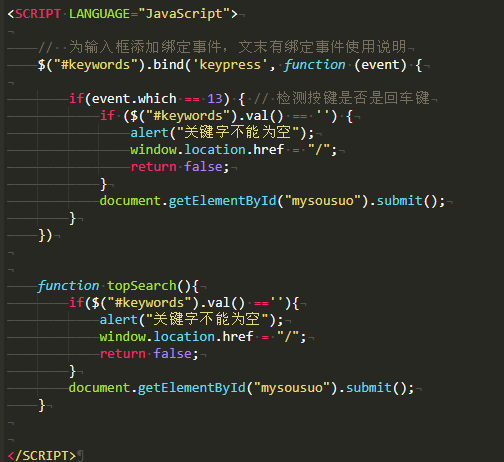Screen dimensions: 504x462
Task: Click the event.which expression
Action: tap(134, 99)
